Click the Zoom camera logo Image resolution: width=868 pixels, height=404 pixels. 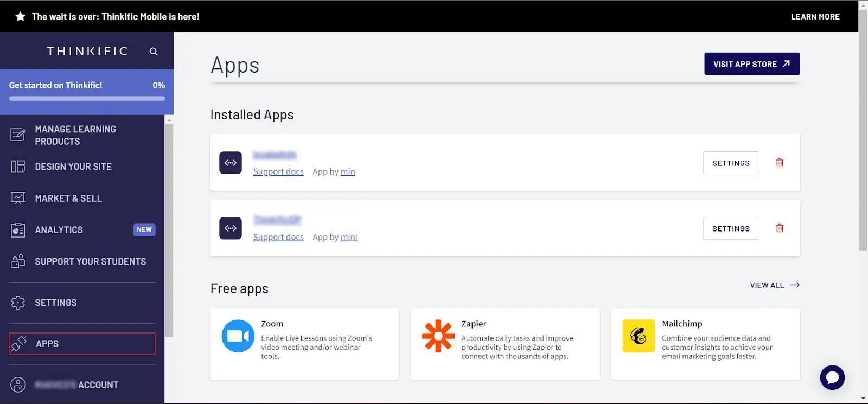click(x=238, y=336)
